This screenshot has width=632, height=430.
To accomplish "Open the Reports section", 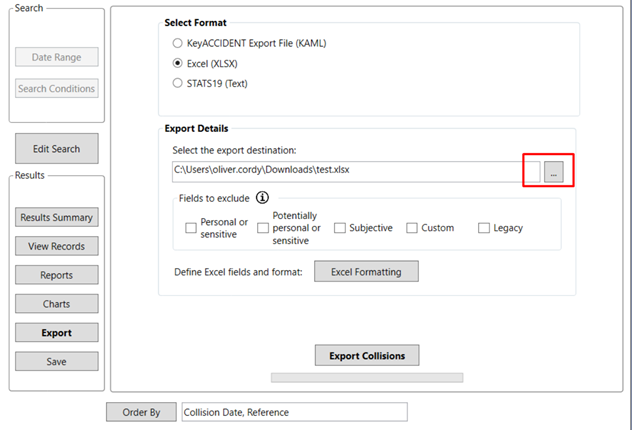I will click(x=56, y=274).
